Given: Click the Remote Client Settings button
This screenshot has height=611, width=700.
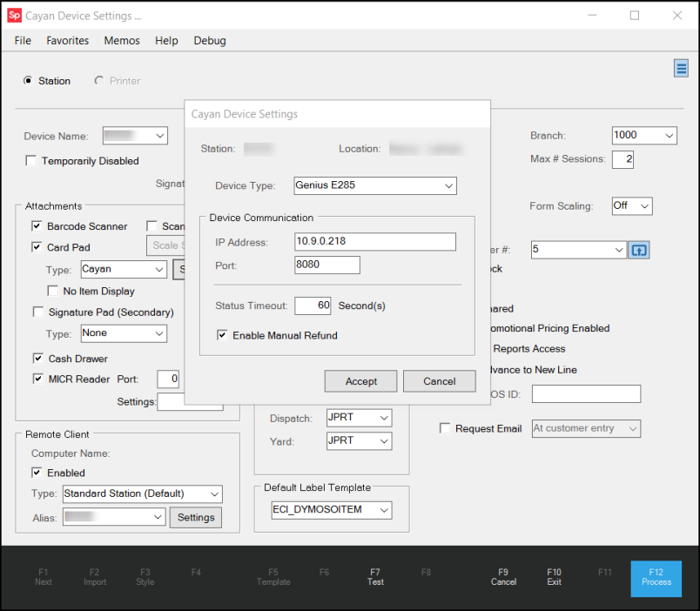Looking at the screenshot, I should tap(196, 517).
